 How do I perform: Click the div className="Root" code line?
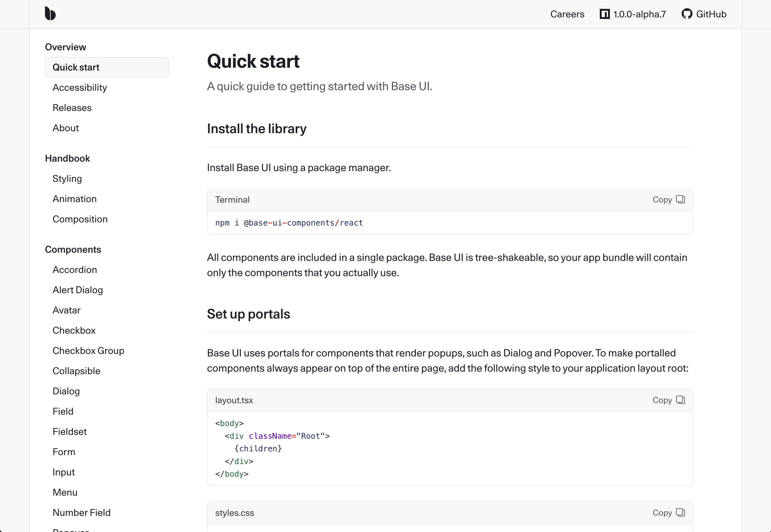pos(277,436)
